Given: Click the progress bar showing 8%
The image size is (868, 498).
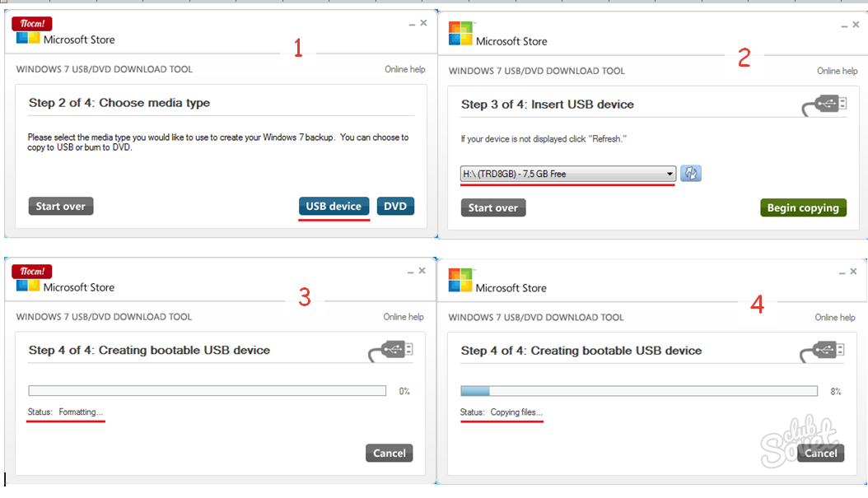Looking at the screenshot, I should 638,391.
